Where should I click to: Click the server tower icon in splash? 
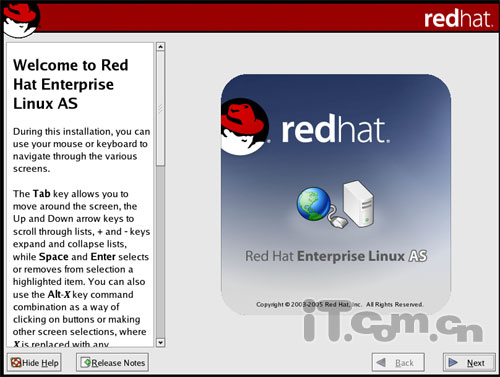click(359, 204)
